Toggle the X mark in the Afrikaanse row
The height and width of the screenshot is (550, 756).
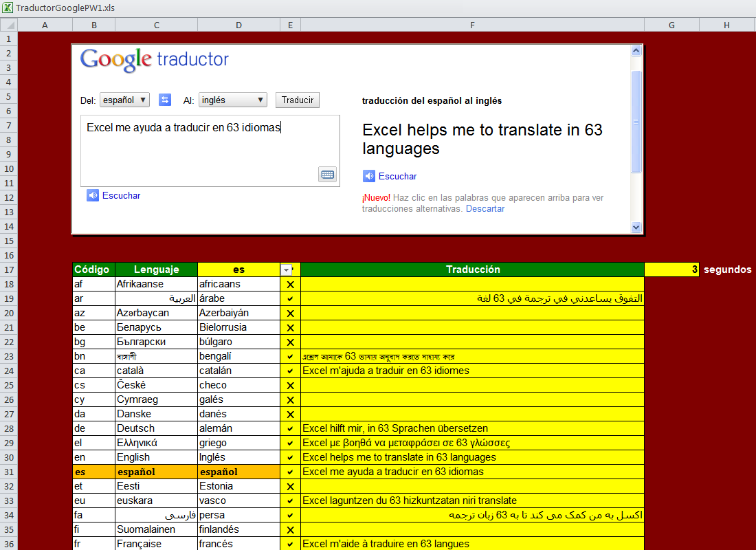[x=290, y=284]
